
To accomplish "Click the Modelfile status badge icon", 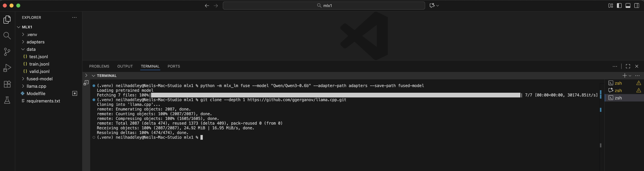I will [x=75, y=93].
